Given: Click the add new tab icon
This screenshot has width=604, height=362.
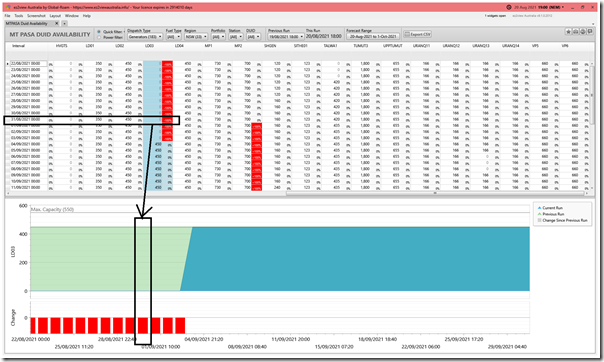Looking at the screenshot, I should (x=64, y=23).
